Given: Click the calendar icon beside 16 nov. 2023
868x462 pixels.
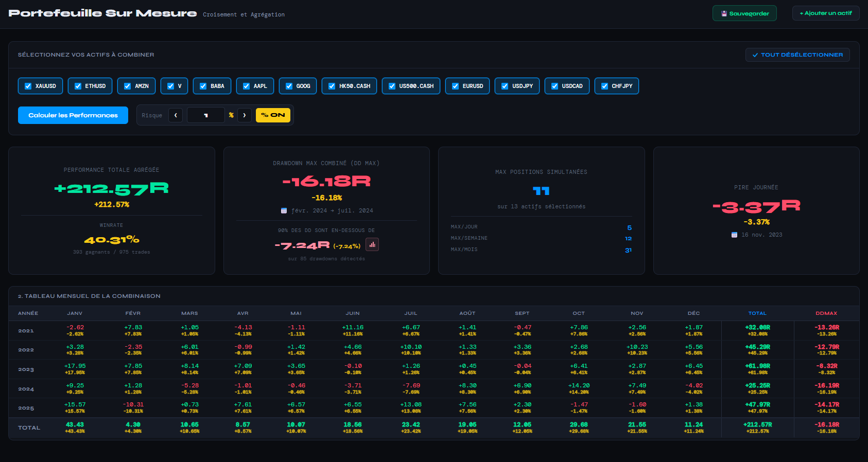Looking at the screenshot, I should pyautogui.click(x=734, y=235).
